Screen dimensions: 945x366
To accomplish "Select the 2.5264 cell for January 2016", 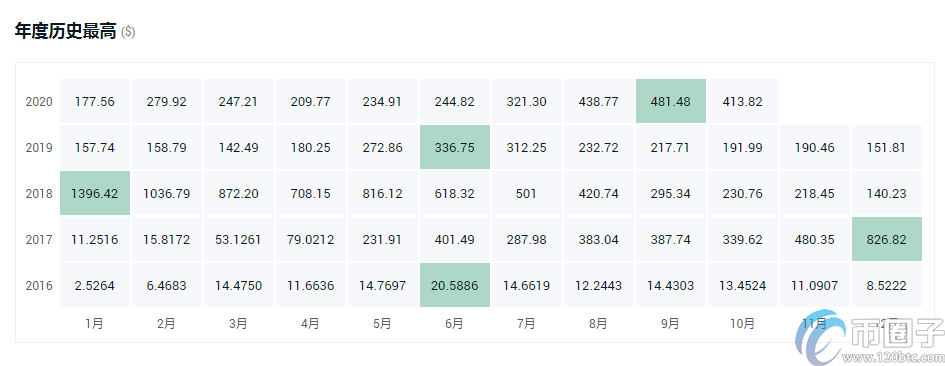I will tap(95, 285).
